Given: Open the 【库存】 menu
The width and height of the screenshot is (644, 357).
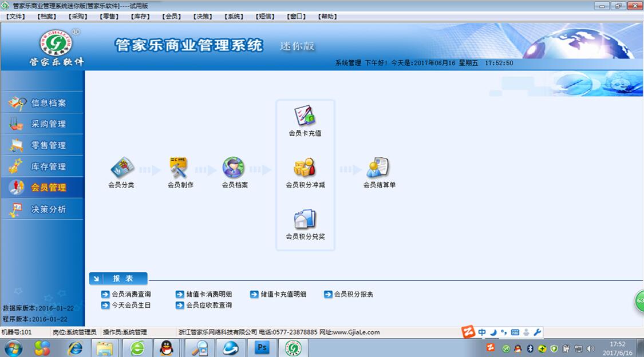Looking at the screenshot, I should [140, 17].
